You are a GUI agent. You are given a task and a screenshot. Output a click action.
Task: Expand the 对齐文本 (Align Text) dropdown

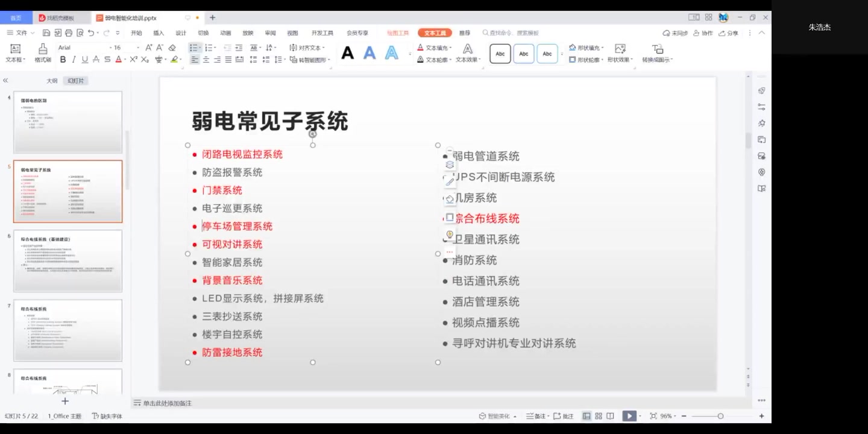click(x=310, y=48)
